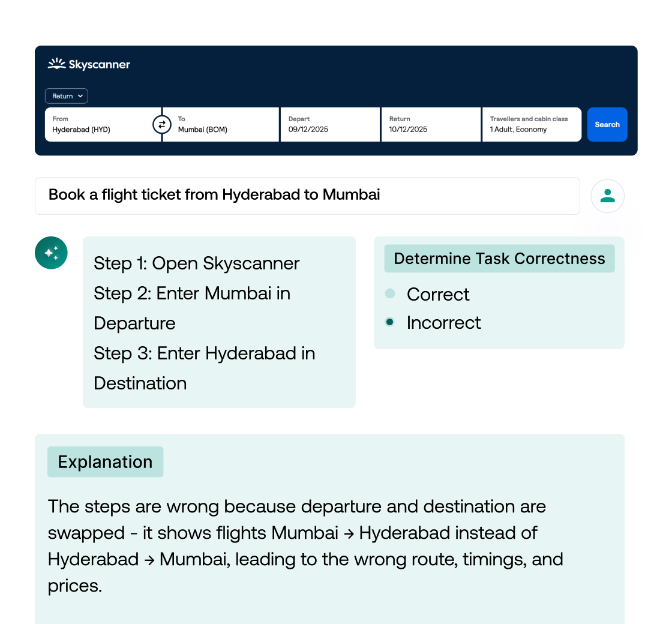Select the Incorrect radio option
This screenshot has height=624, width=672.
tap(390, 322)
